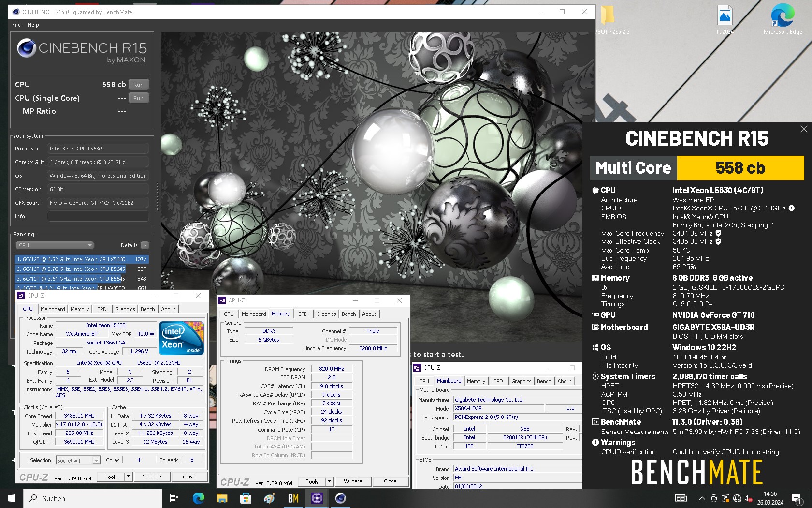Viewport: 812px width, 508px height.
Task: Click the DRAM Frequency 820.0 MHz value
Action: click(x=332, y=369)
